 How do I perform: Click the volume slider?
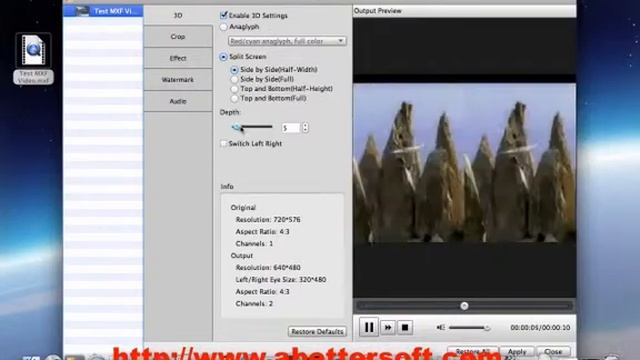(x=469, y=328)
